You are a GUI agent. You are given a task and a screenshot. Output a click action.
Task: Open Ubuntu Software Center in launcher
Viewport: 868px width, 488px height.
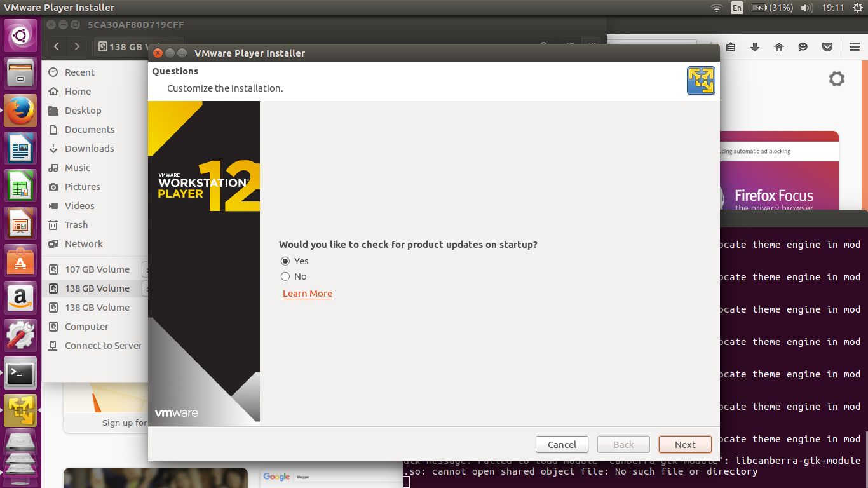click(x=20, y=261)
